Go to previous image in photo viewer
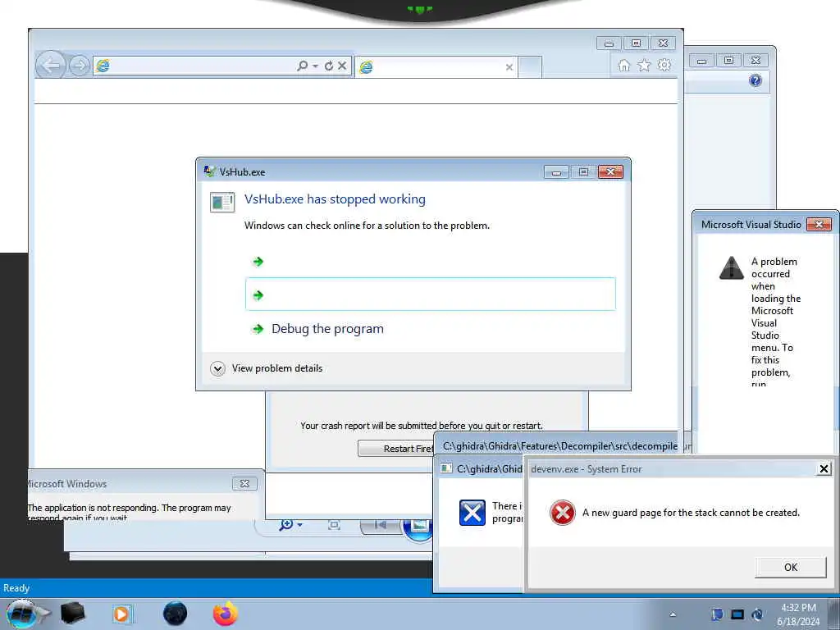 pyautogui.click(x=381, y=525)
